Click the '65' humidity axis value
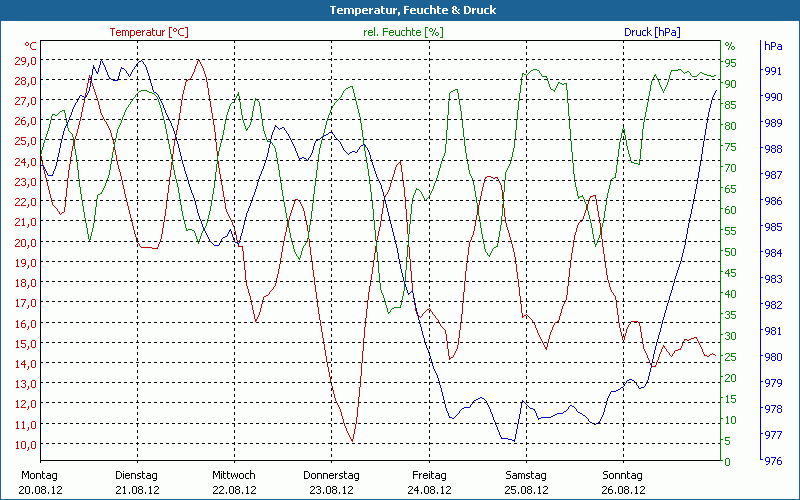Screen dimensions: 800x500 pyautogui.click(x=731, y=189)
